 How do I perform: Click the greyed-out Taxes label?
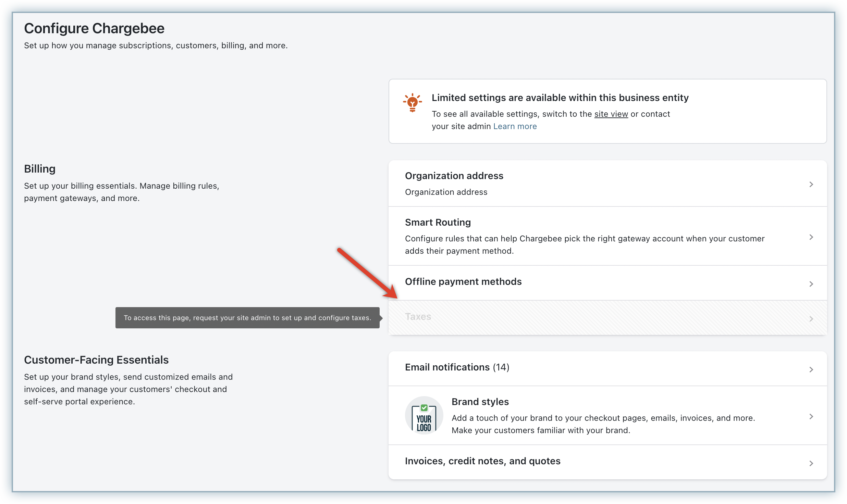click(418, 317)
